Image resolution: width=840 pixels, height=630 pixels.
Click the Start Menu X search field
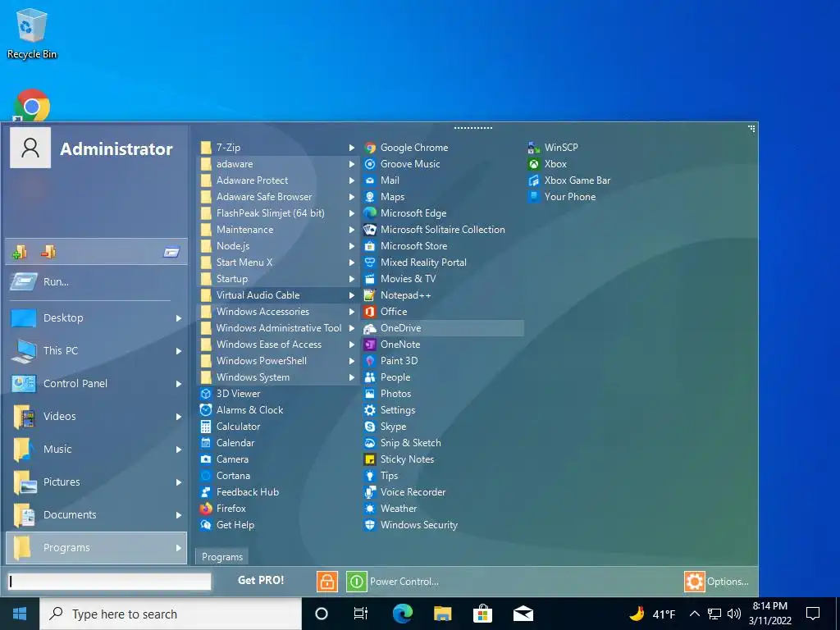click(x=110, y=582)
